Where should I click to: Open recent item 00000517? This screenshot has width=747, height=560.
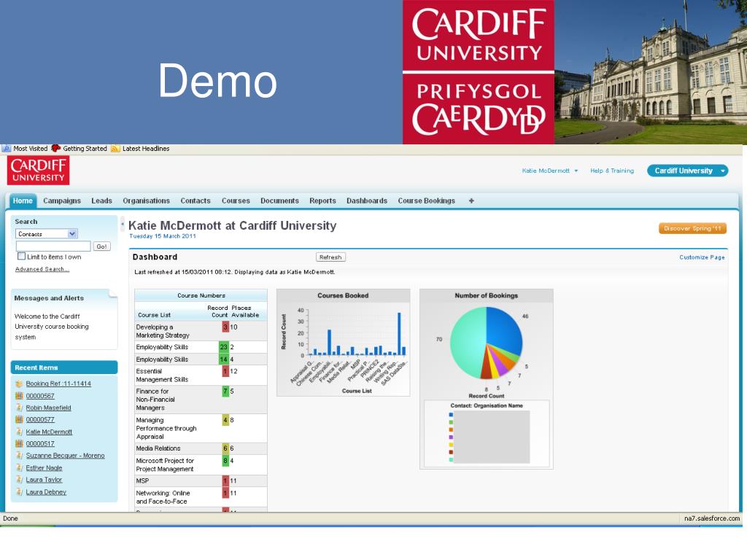pos(40,443)
